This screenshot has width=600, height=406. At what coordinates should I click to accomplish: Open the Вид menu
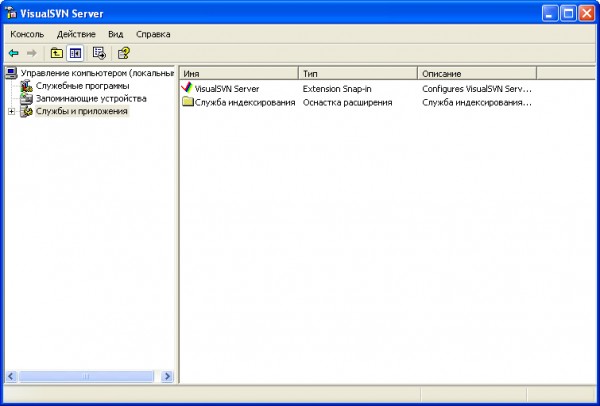point(116,34)
